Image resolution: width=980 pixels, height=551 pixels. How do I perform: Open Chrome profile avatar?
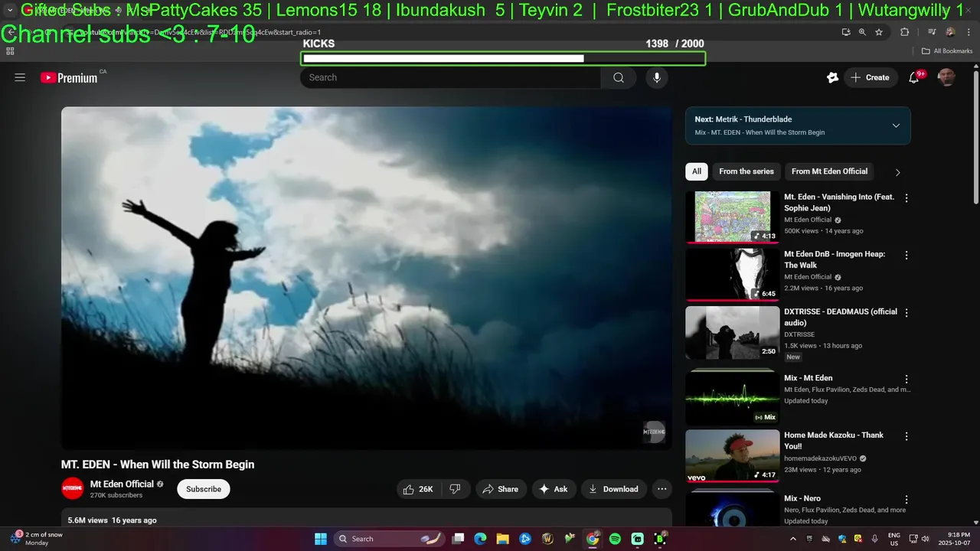click(x=950, y=32)
